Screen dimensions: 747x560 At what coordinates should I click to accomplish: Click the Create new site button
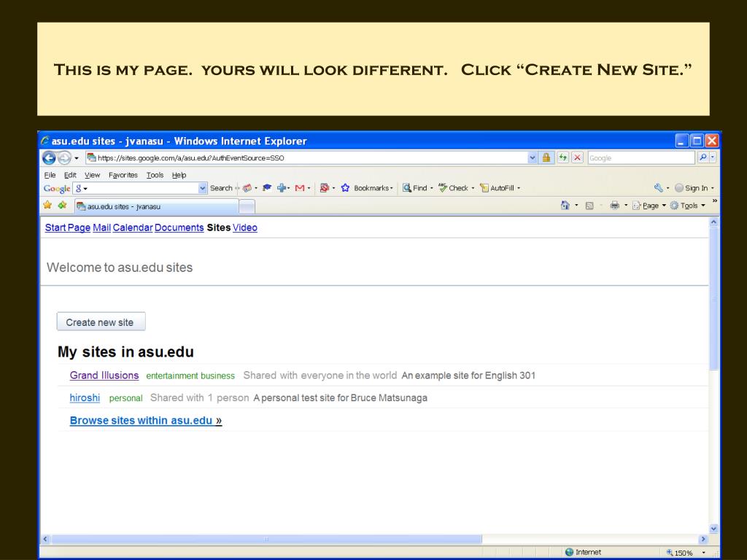pyautogui.click(x=101, y=322)
